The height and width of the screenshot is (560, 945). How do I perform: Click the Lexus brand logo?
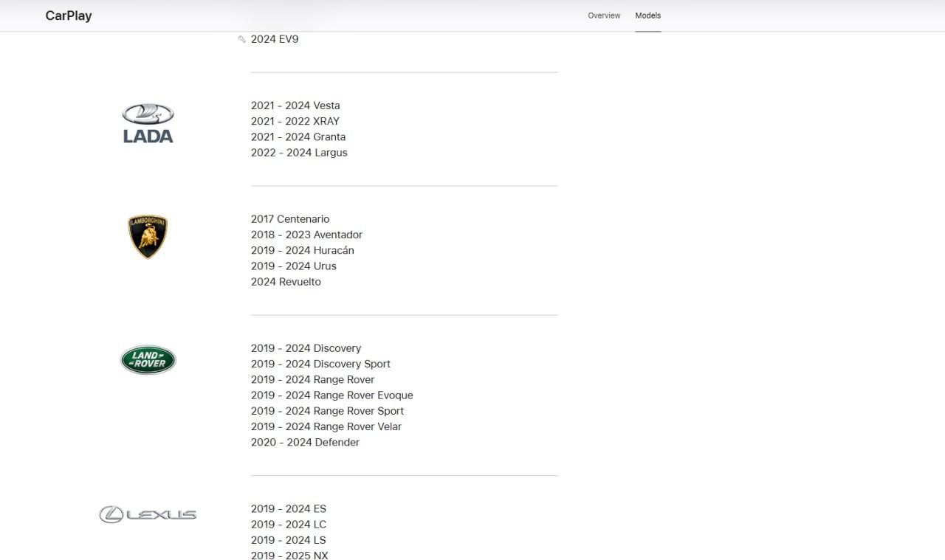coord(148,514)
